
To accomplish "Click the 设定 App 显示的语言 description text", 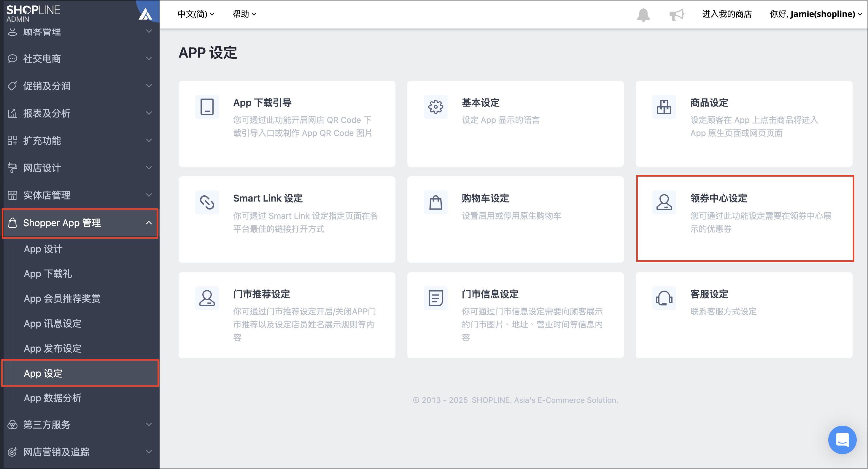I will [x=501, y=120].
